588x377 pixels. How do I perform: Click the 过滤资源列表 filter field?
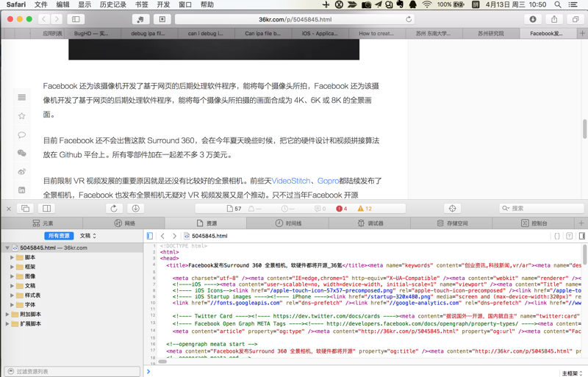[72, 371]
